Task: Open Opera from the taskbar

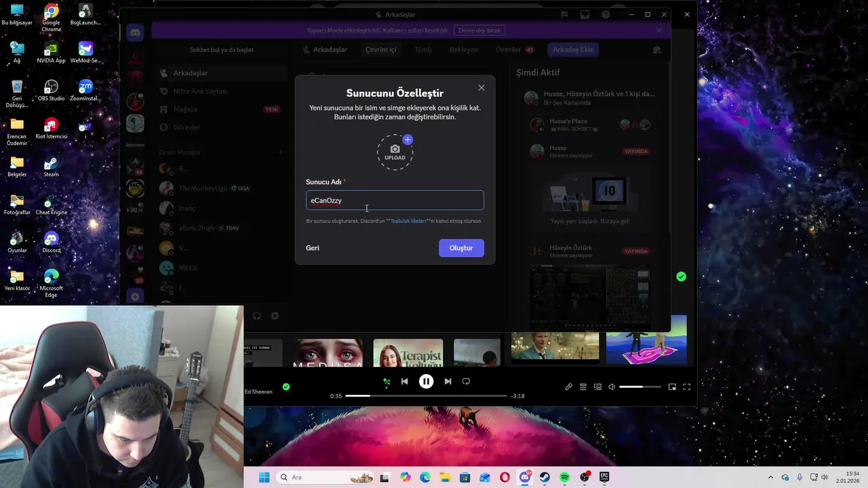Action: 505,477
